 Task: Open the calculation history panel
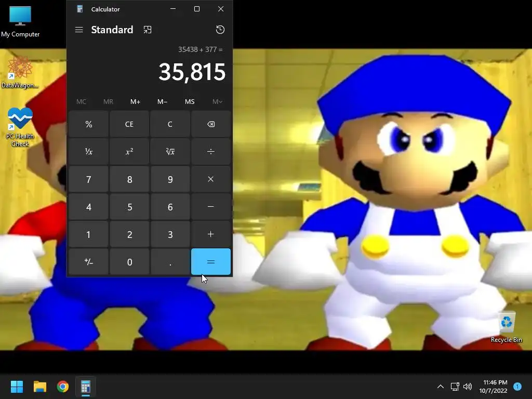pyautogui.click(x=220, y=30)
